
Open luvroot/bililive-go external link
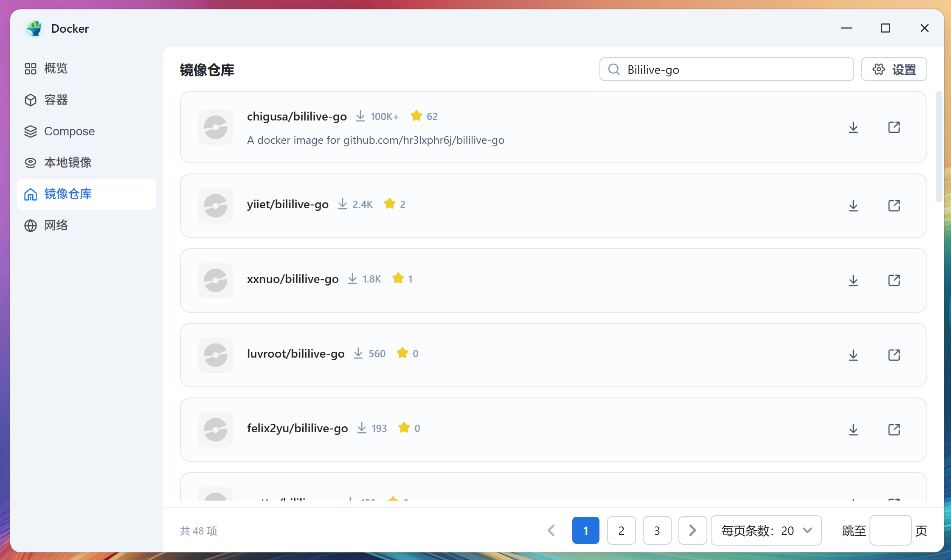tap(894, 355)
